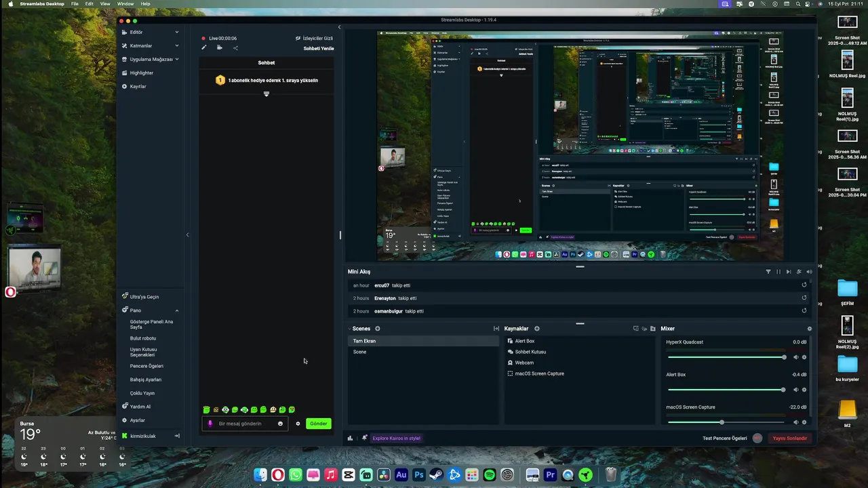Replay the Erenayton follow alert
The image size is (868, 488).
point(804,298)
